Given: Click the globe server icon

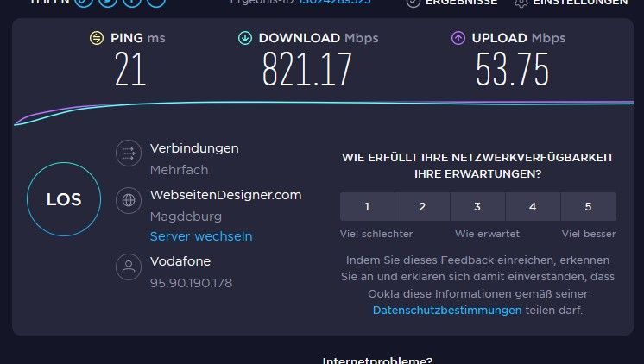Looking at the screenshot, I should [129, 200].
